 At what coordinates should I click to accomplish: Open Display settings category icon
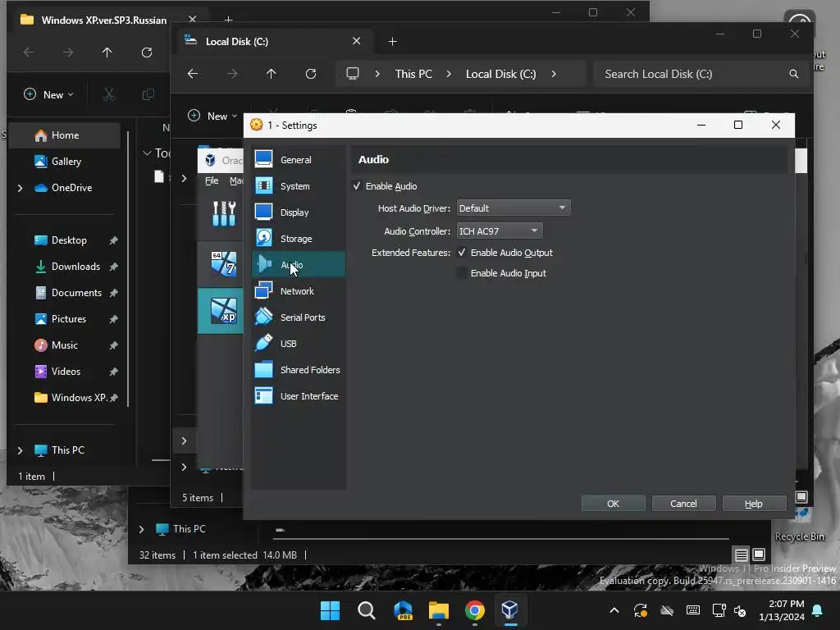pyautogui.click(x=263, y=212)
